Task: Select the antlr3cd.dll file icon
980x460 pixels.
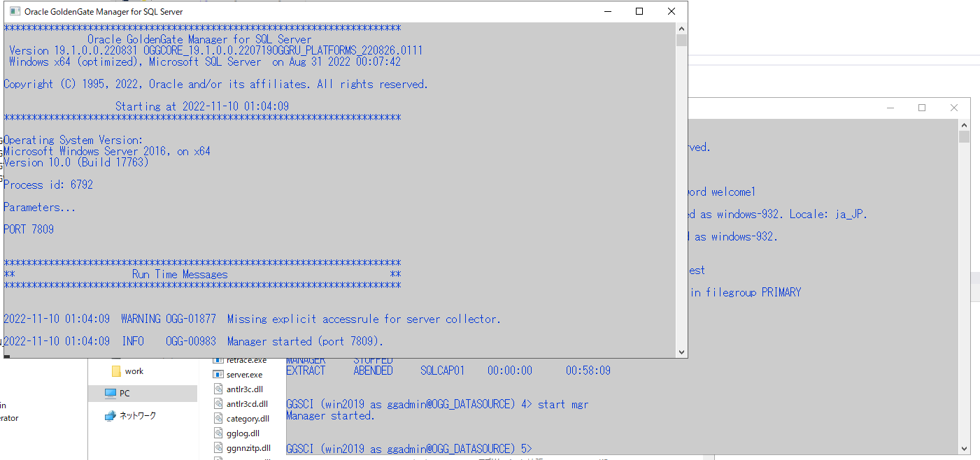Action: click(x=218, y=404)
